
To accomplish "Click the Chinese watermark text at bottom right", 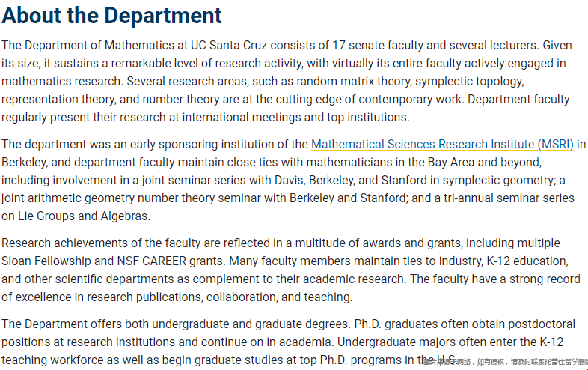I will coord(506,362).
